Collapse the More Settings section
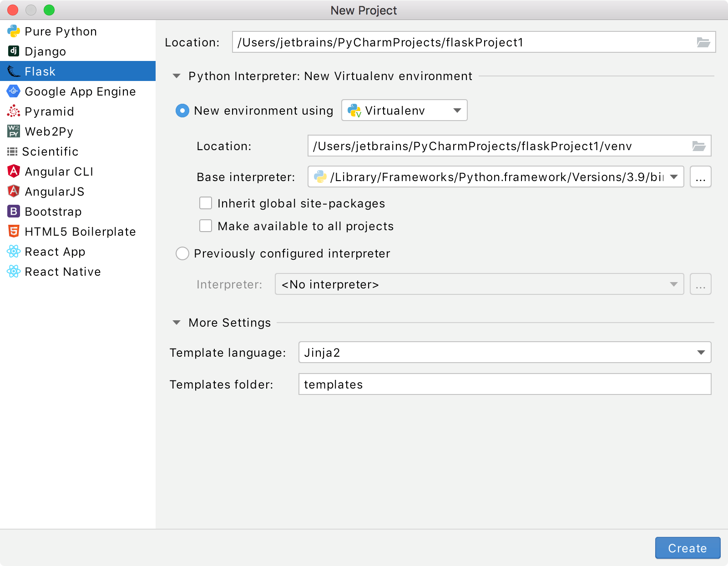 177,322
